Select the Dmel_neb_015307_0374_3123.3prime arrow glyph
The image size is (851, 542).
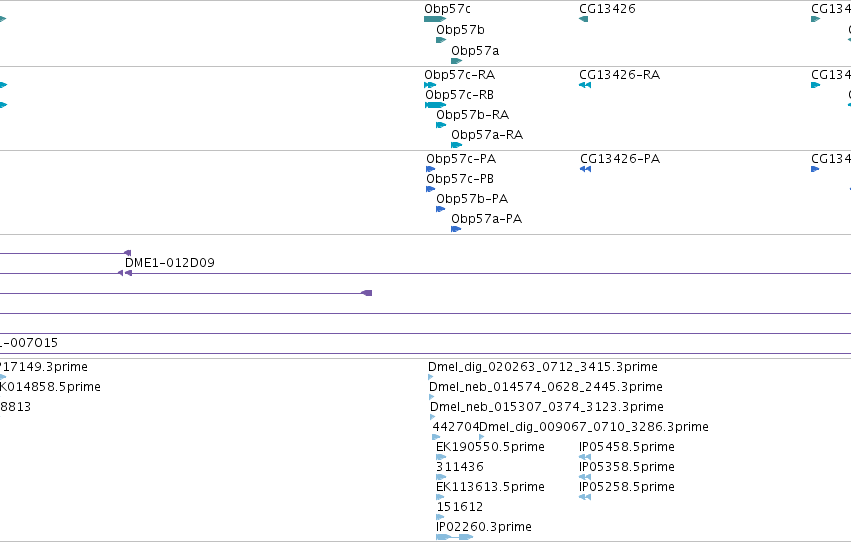(x=433, y=417)
